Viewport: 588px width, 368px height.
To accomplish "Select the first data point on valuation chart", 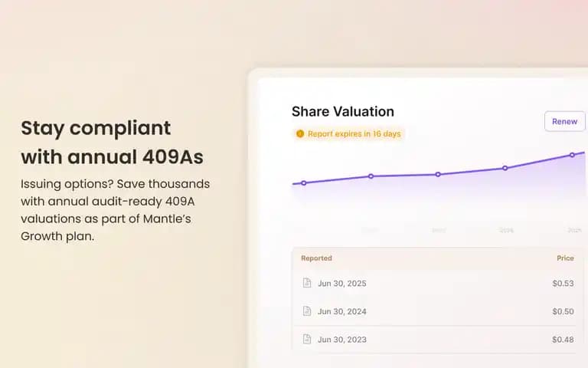I will click(304, 183).
